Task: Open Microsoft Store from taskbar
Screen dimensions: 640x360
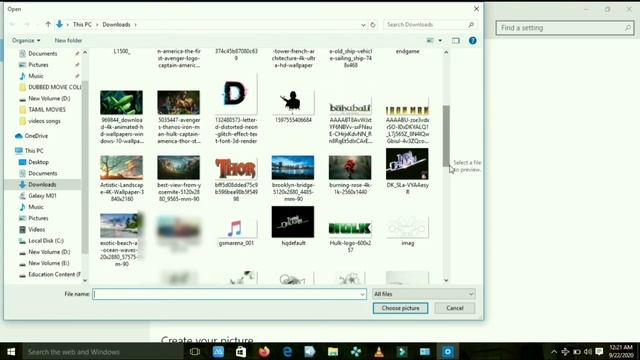Action: coord(241,351)
